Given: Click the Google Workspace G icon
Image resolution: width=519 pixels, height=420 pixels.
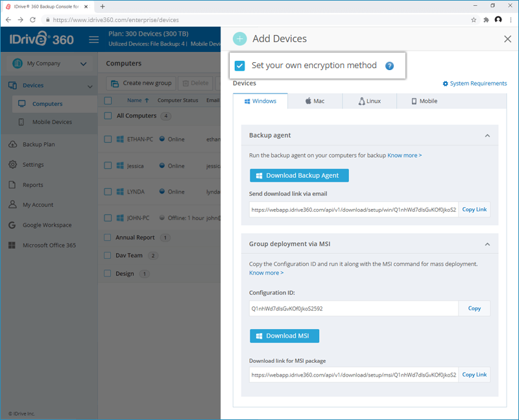Looking at the screenshot, I should [x=12, y=225].
